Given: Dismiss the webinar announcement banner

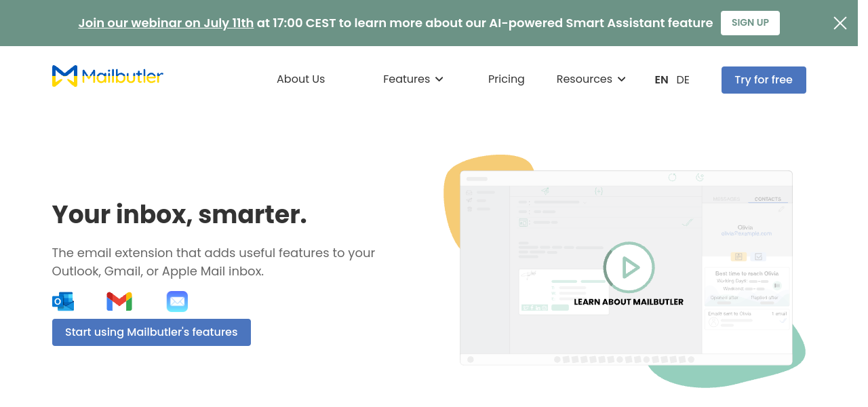Looking at the screenshot, I should coord(840,23).
